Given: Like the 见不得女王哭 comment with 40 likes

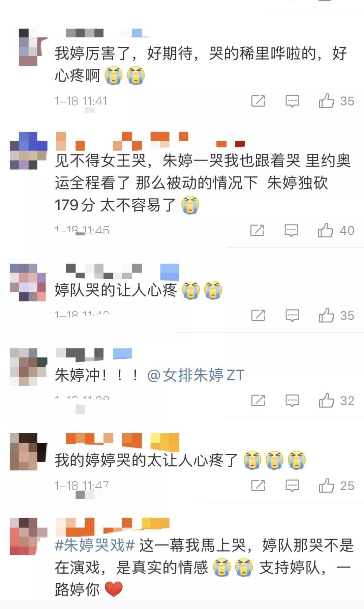Looking at the screenshot, I should (336, 230).
